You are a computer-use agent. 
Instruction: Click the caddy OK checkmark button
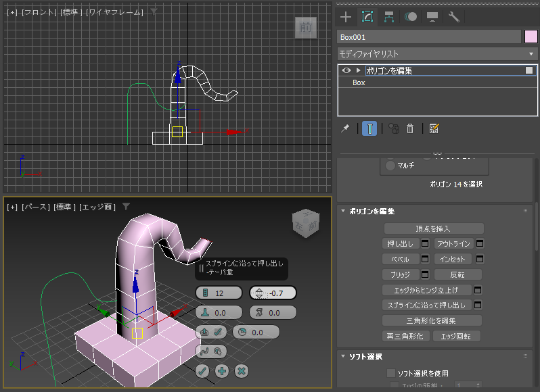(x=202, y=371)
